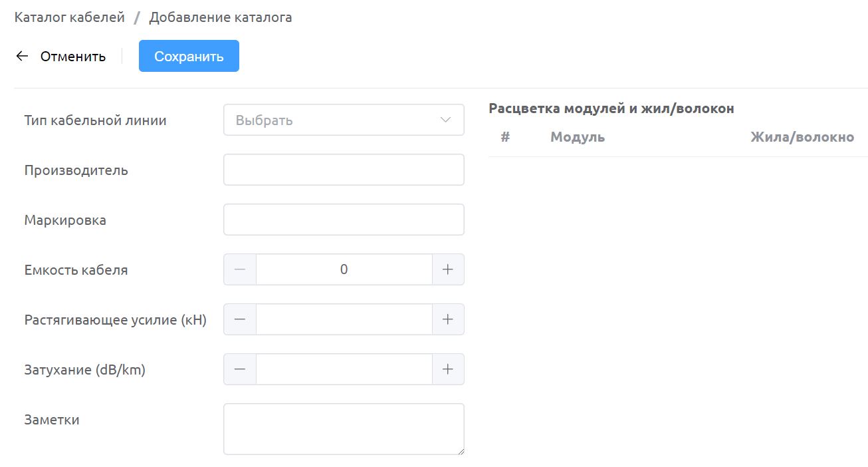This screenshot has height=467, width=868.
Task: Click the Расцветка модулей и жил/волокон heading
Action: (x=611, y=108)
